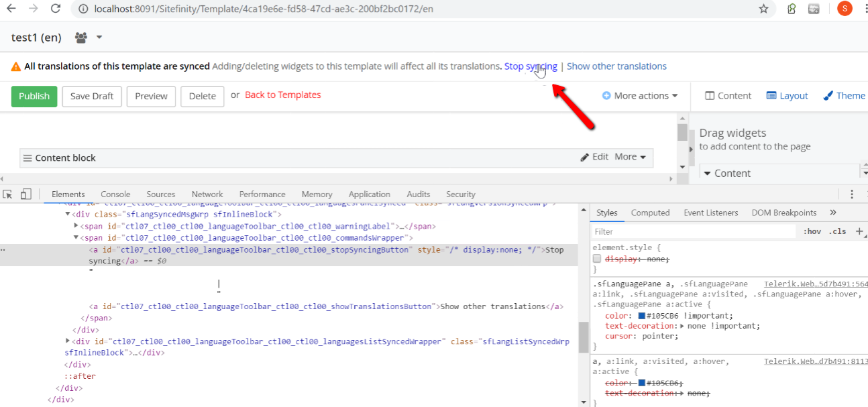Toggle the DevTools device toolbar icon
Screen dimensions: 868x407
click(25, 194)
